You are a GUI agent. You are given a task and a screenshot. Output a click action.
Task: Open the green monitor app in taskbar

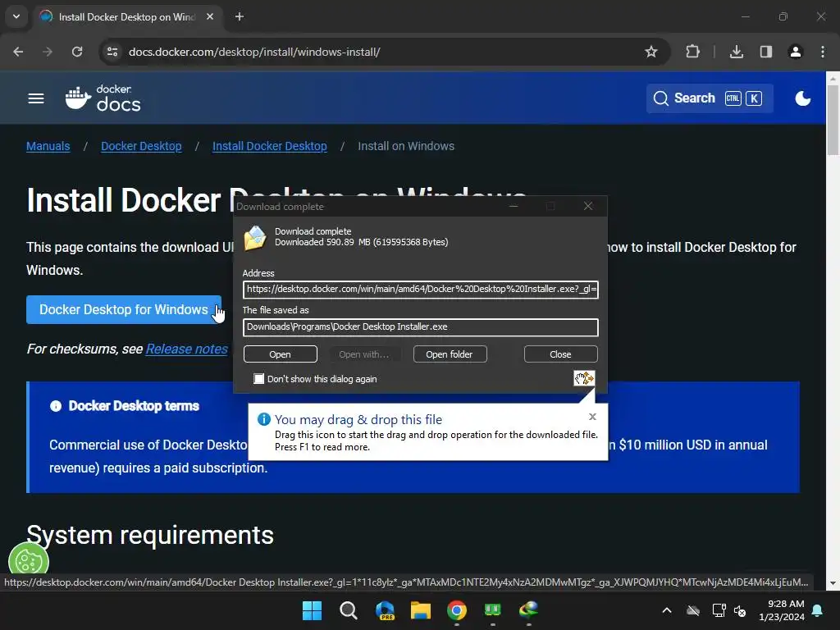(492, 610)
